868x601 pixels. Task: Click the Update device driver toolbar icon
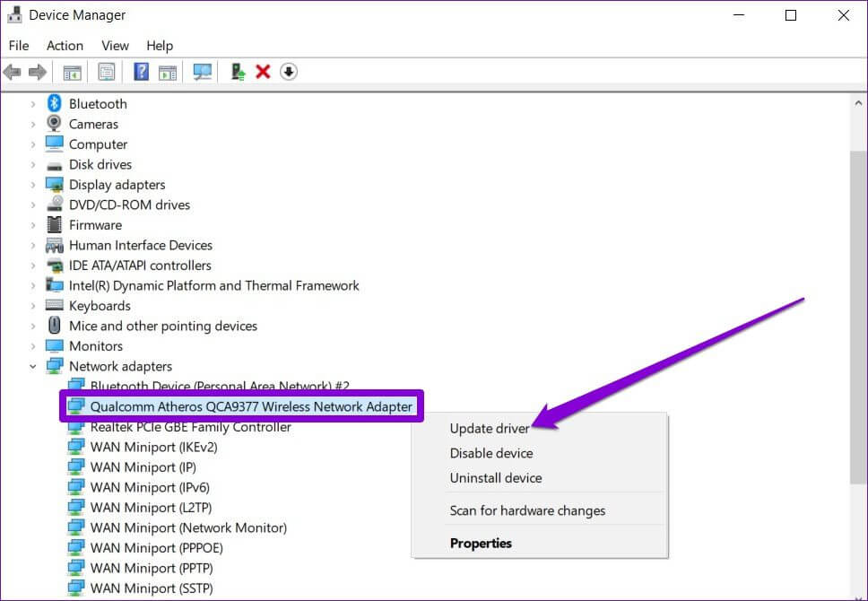coord(238,72)
